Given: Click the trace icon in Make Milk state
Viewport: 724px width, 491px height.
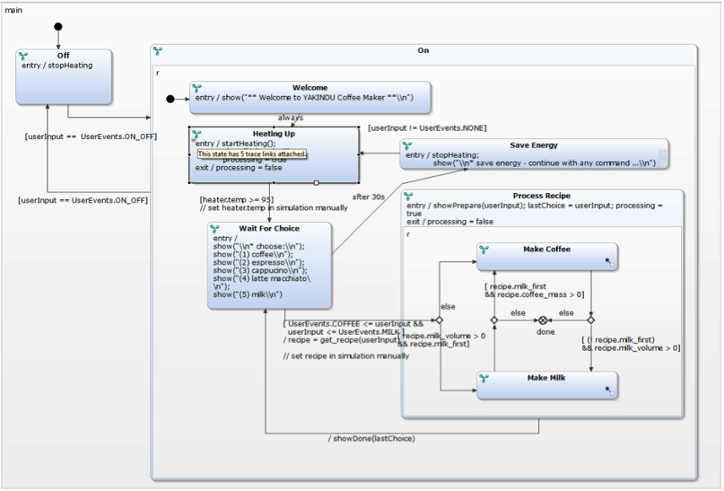Looking at the screenshot, I should (484, 379).
